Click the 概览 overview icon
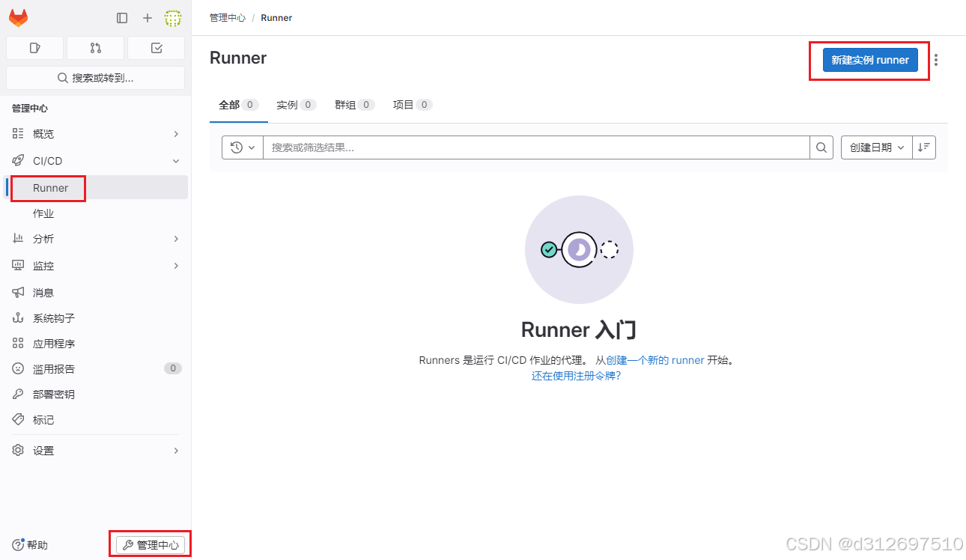Image resolution: width=966 pixels, height=560 pixels. point(18,134)
